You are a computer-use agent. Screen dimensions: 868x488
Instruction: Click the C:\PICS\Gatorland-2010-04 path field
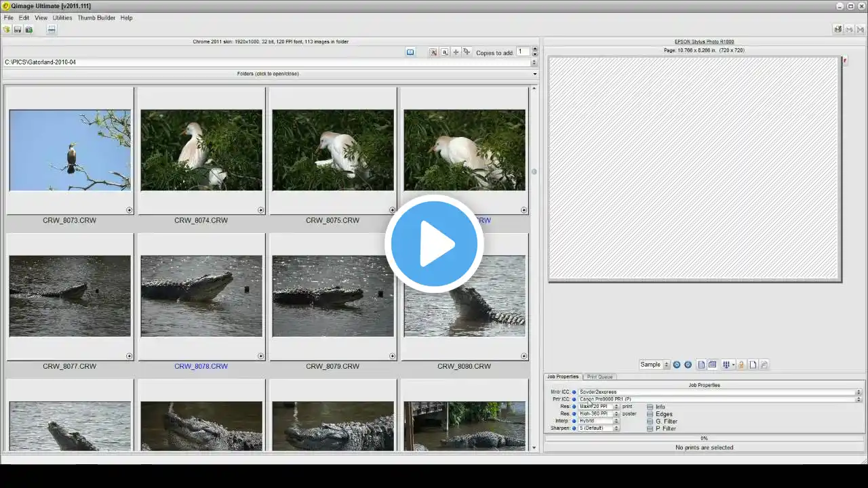point(267,62)
